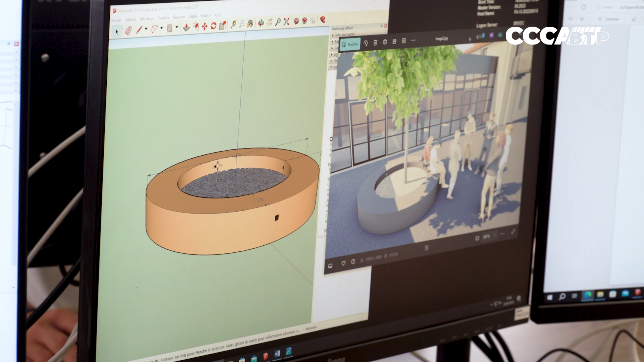Open the Fenêtre menu
644x362 pixels.
[x=206, y=16]
